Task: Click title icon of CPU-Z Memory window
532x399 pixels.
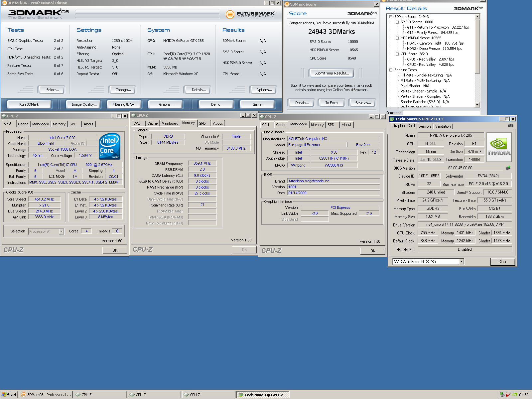Action: [133, 115]
